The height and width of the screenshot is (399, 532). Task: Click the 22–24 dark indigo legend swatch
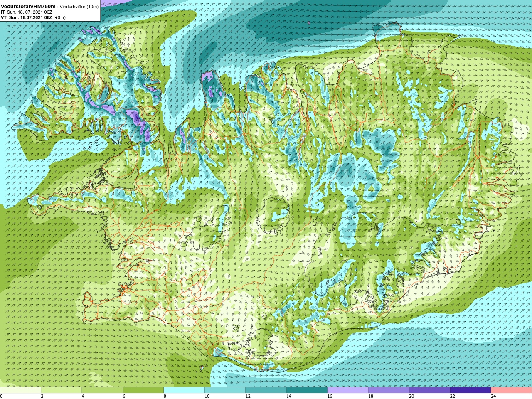470,390
